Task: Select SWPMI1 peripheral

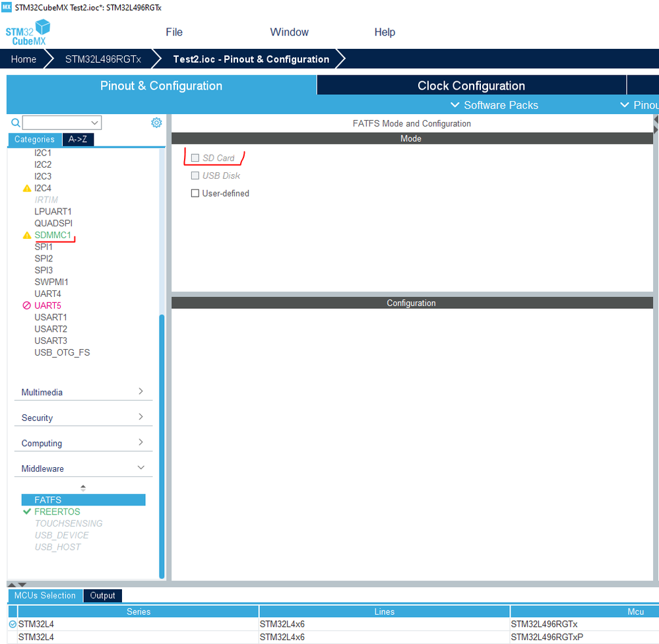Action: (x=51, y=282)
